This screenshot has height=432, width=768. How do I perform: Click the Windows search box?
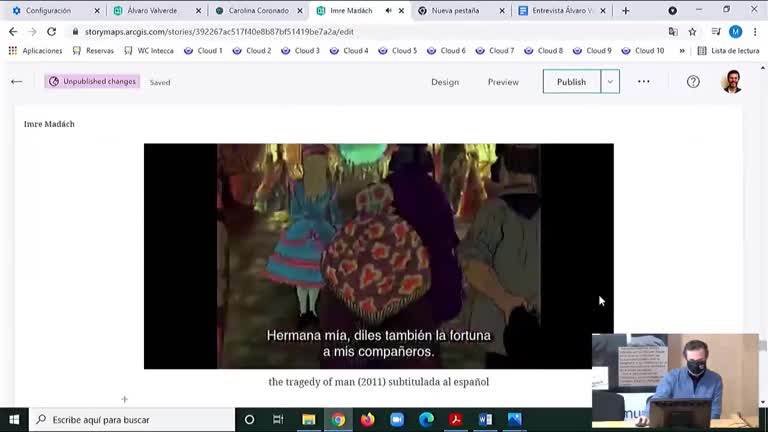click(132, 420)
